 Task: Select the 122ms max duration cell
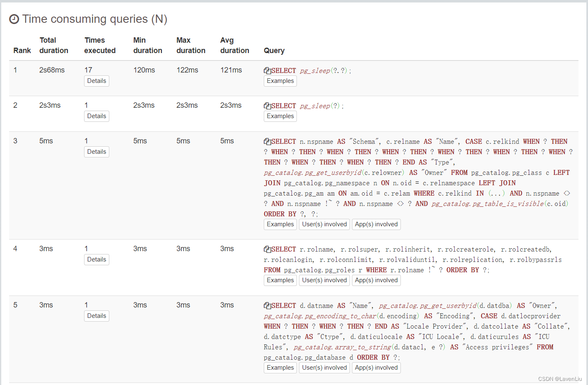click(188, 70)
